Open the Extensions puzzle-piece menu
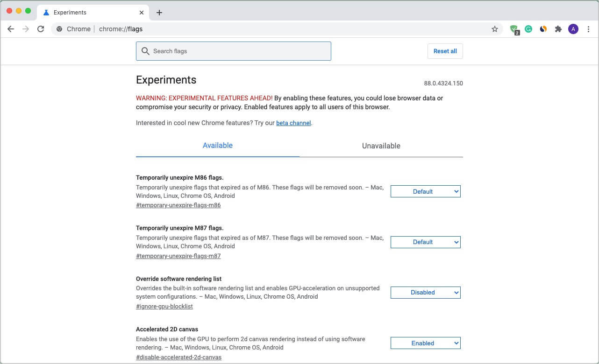 click(x=558, y=29)
